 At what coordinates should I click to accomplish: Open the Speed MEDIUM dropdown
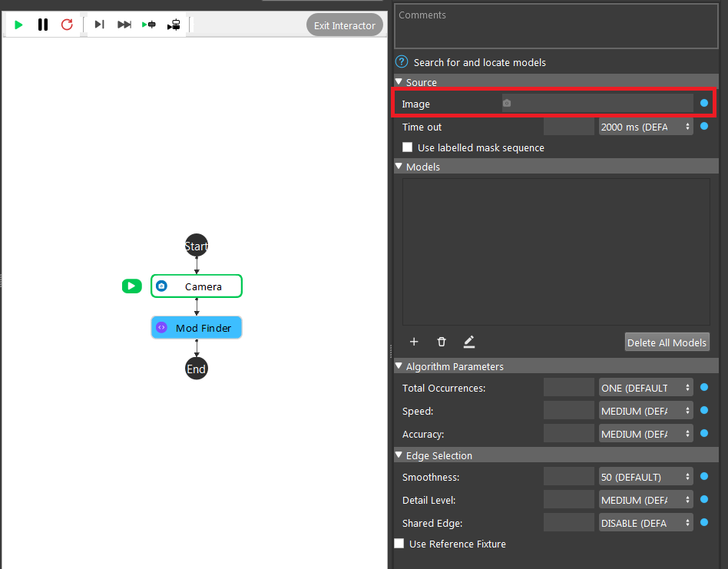[x=646, y=411]
